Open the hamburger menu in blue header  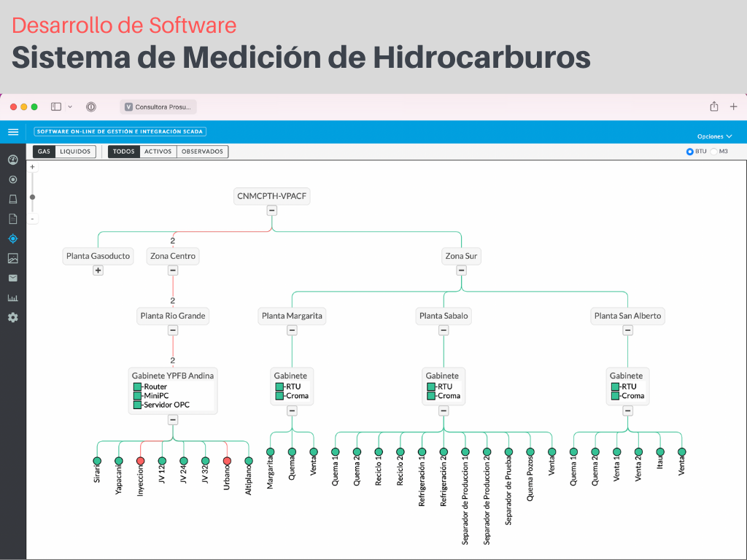[x=13, y=132]
